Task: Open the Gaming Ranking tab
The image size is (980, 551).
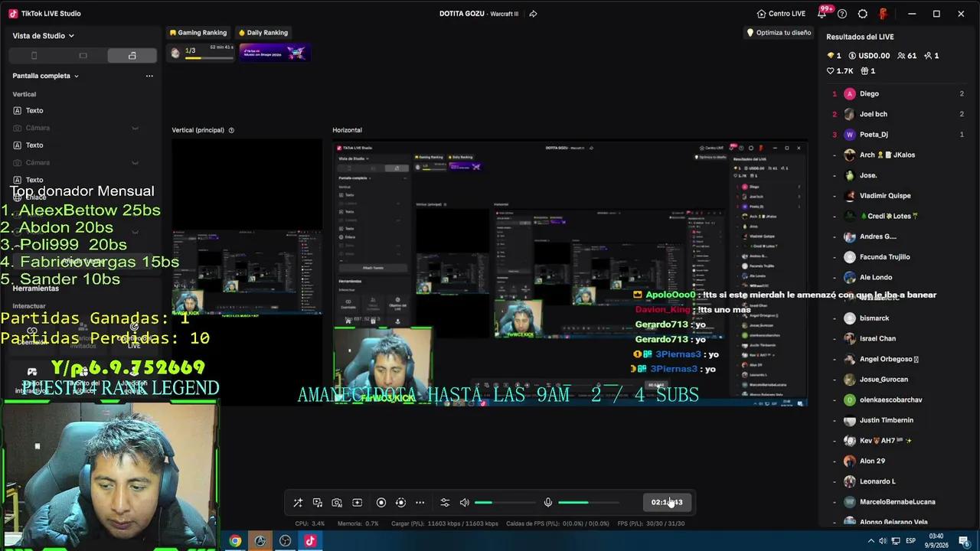Action: pyautogui.click(x=198, y=33)
